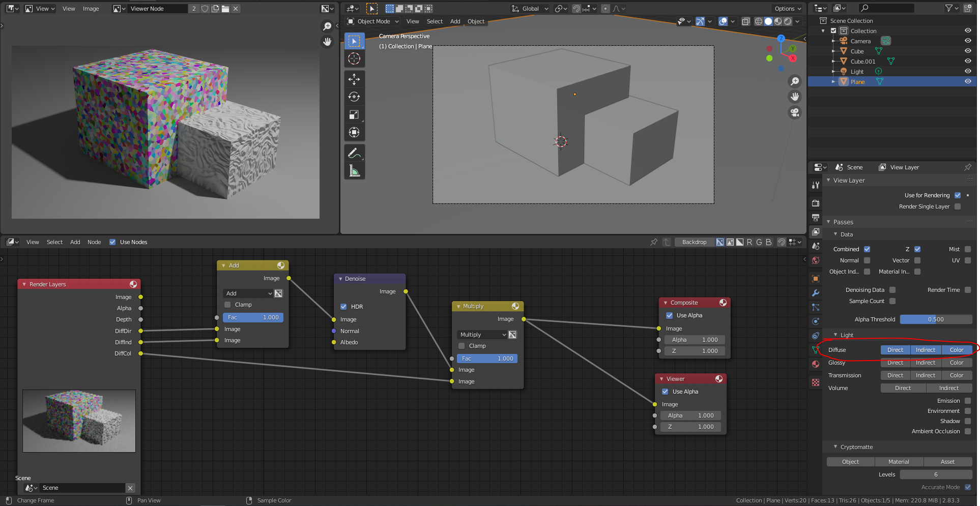Uncheck HDR in the Denoise node
The image size is (980, 506).
point(343,307)
